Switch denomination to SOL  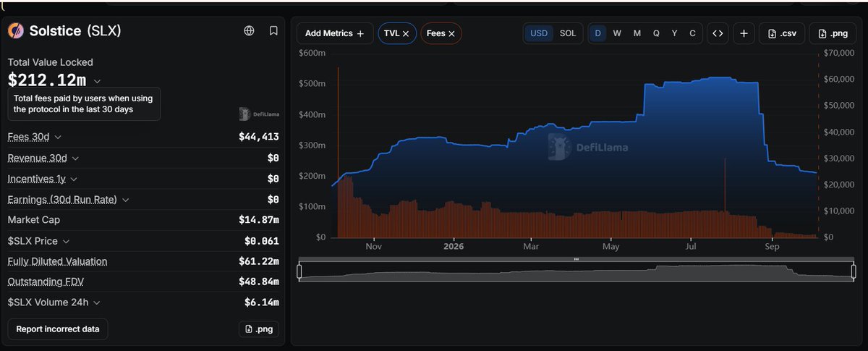(x=568, y=33)
